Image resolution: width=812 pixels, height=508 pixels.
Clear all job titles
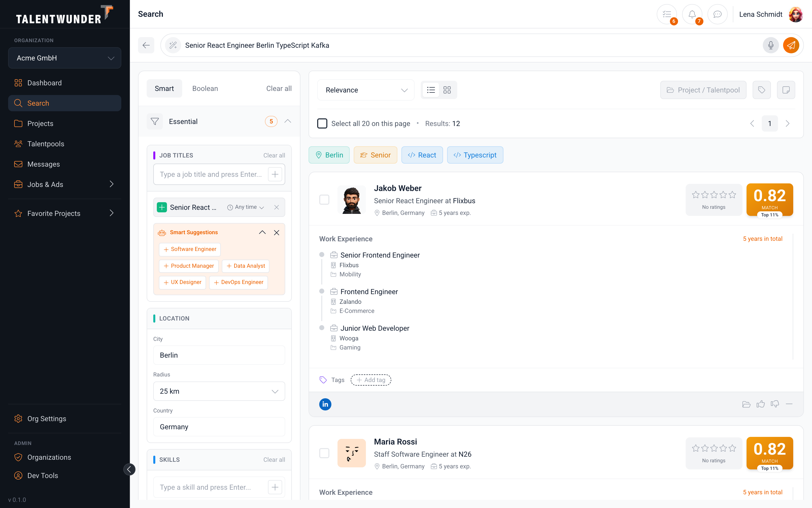click(x=274, y=155)
